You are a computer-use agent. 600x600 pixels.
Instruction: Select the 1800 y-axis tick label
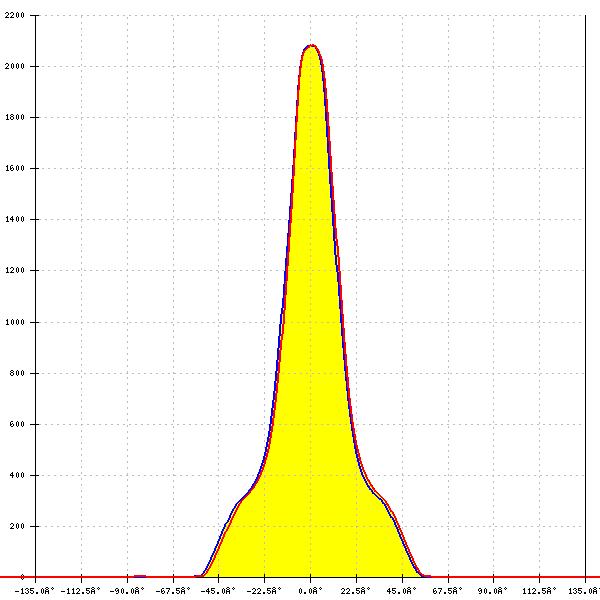[15, 117]
